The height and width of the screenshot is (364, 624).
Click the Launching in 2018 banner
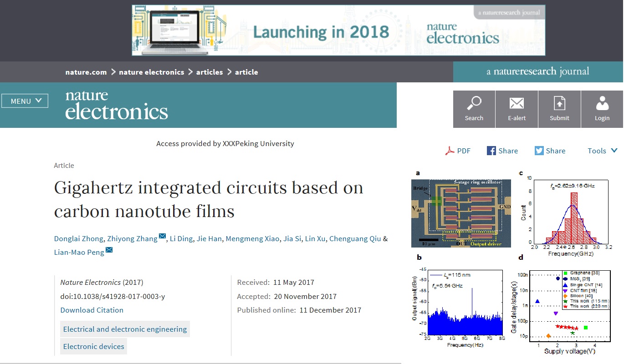pos(338,30)
